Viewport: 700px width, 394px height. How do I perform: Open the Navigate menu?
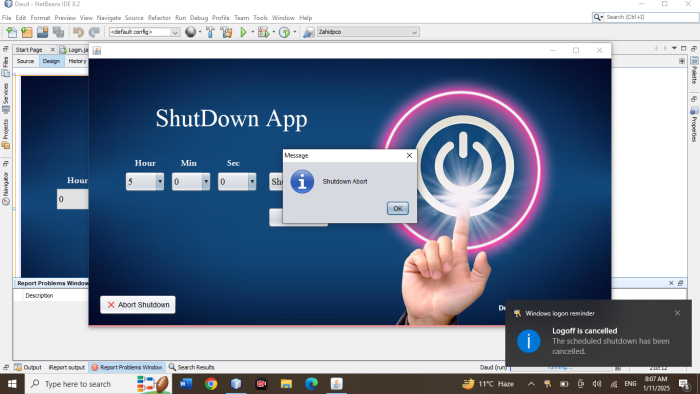[108, 18]
